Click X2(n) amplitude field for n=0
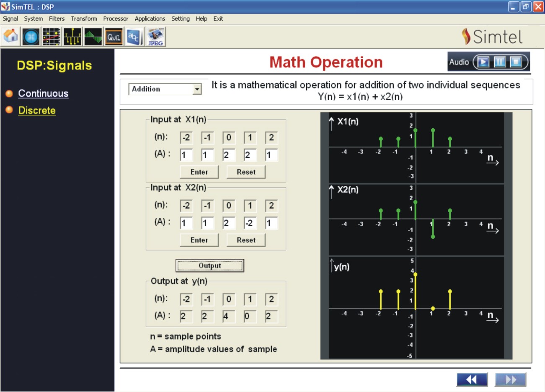The height and width of the screenshot is (392, 545). click(229, 223)
